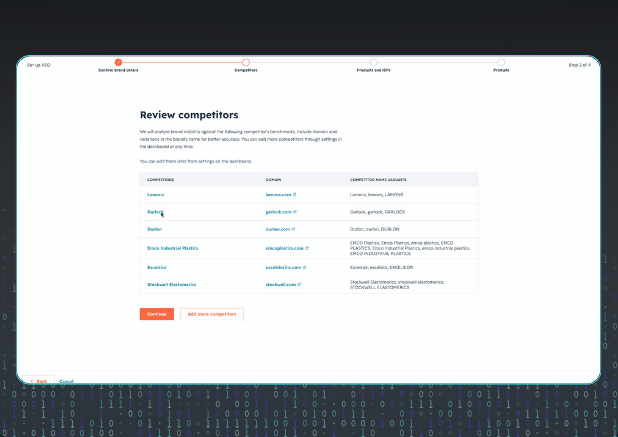The height and width of the screenshot is (437, 618).
Task: Click the Excelsior name variants cell
Action: coord(382,268)
